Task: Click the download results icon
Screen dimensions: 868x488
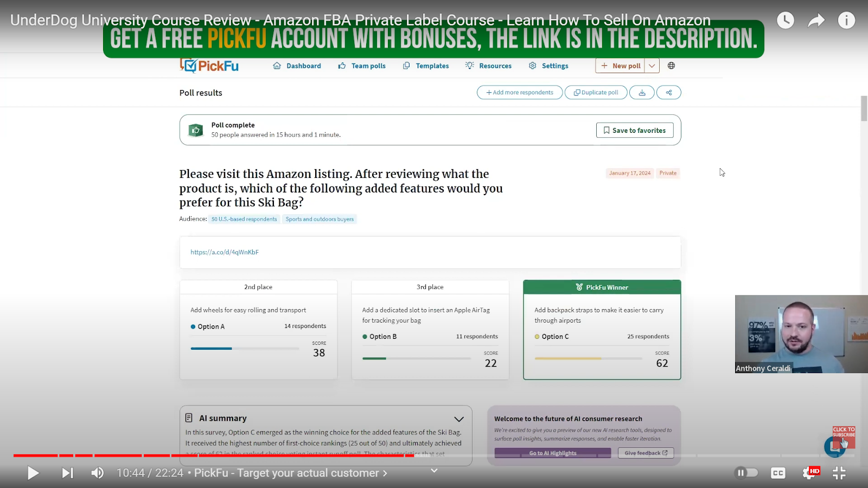Action: [x=642, y=93]
